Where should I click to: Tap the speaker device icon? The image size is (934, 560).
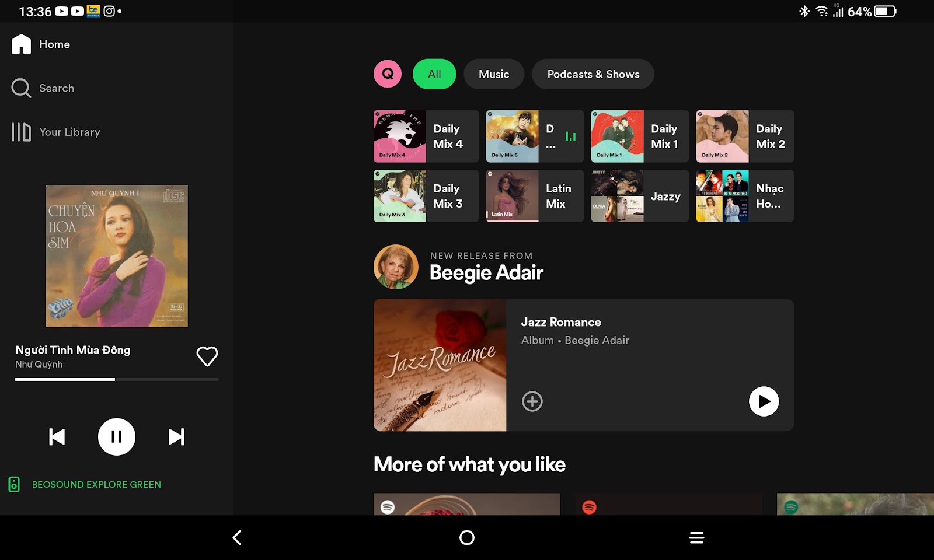coord(14,484)
